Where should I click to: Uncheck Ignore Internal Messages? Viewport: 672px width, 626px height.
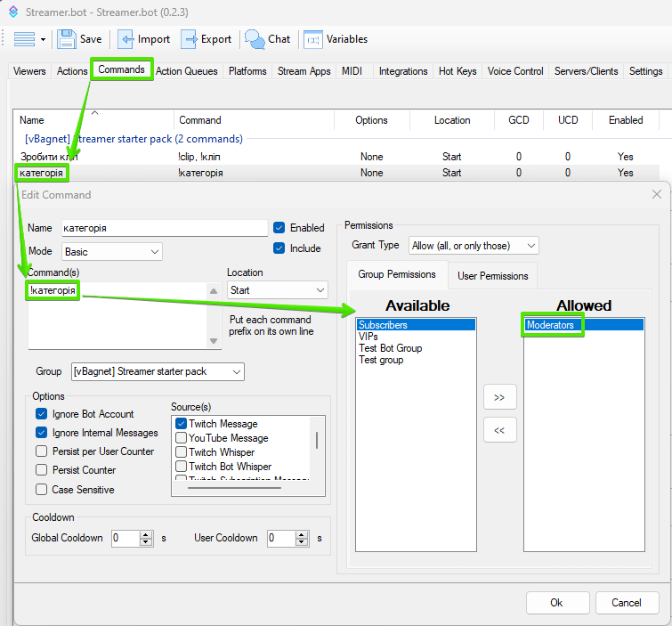click(41, 433)
